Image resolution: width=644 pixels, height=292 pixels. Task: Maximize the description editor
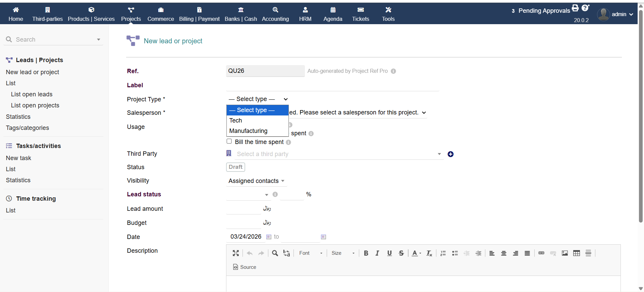pyautogui.click(x=236, y=253)
